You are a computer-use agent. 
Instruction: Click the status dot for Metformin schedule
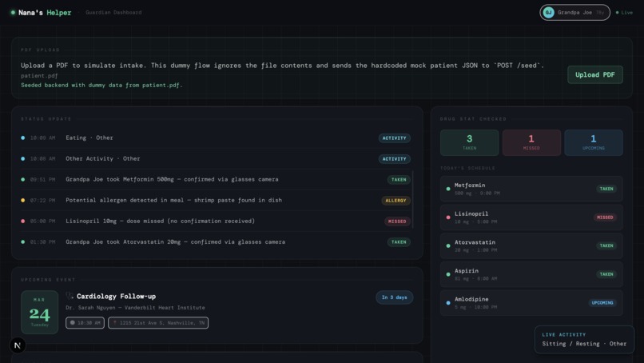(x=448, y=189)
